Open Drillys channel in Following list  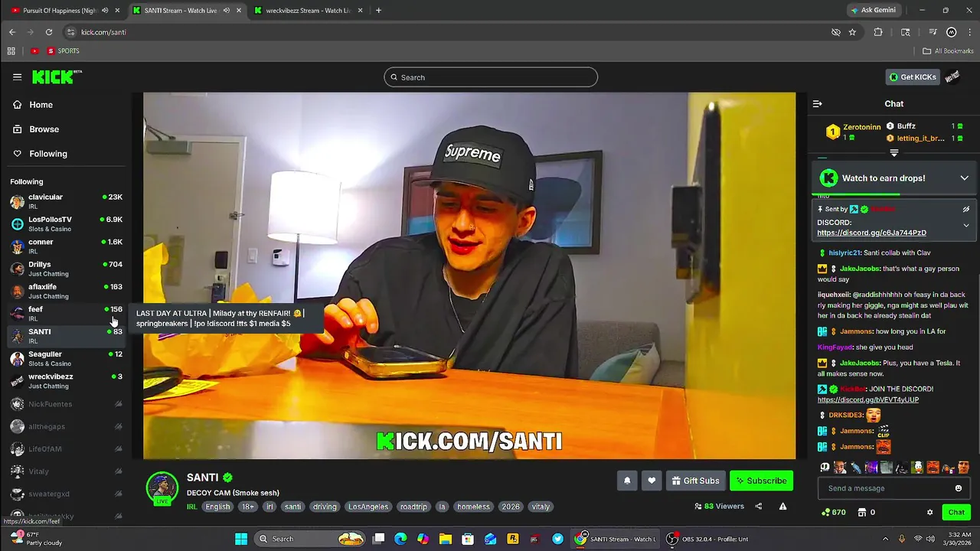pyautogui.click(x=66, y=269)
